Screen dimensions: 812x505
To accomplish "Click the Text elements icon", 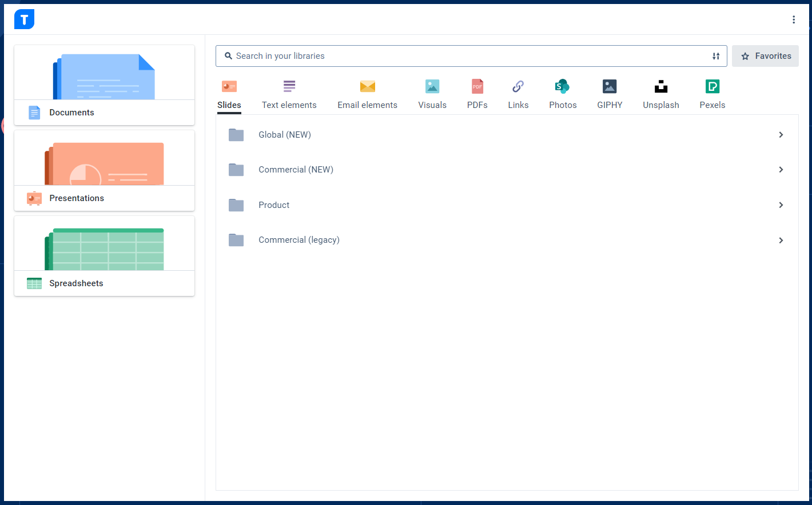I will pyautogui.click(x=289, y=86).
